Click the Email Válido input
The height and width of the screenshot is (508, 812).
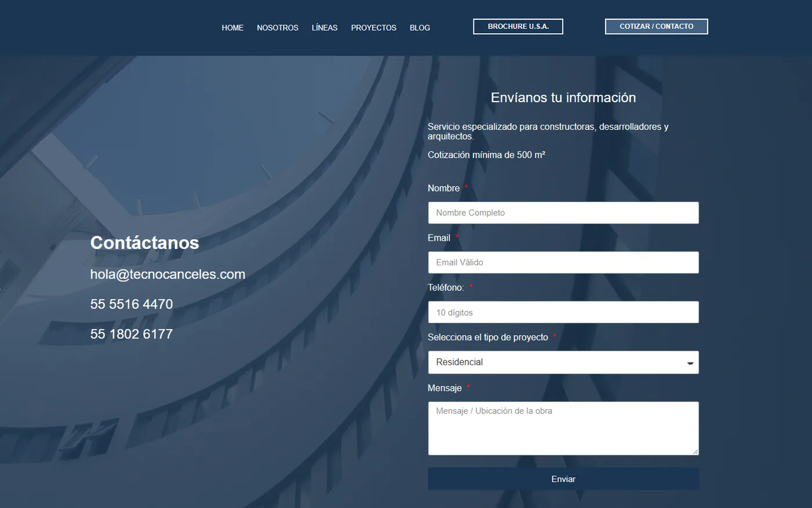(563, 262)
